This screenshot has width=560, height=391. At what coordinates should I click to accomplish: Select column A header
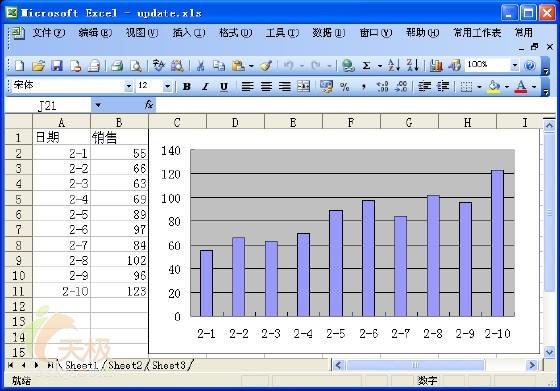click(61, 122)
